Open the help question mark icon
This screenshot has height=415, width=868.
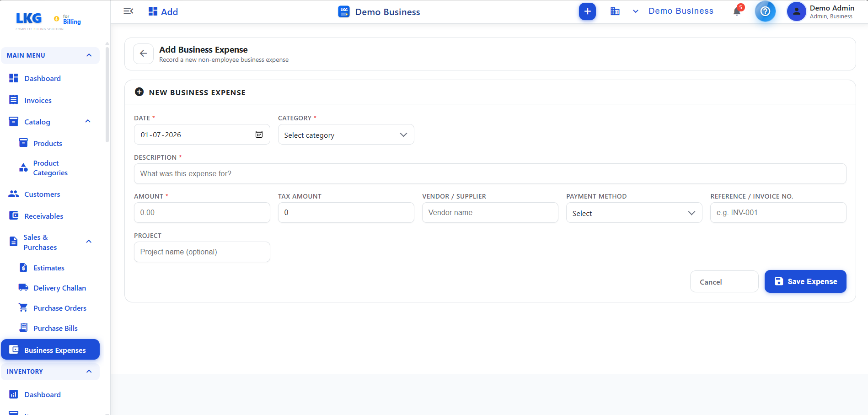[x=765, y=11]
